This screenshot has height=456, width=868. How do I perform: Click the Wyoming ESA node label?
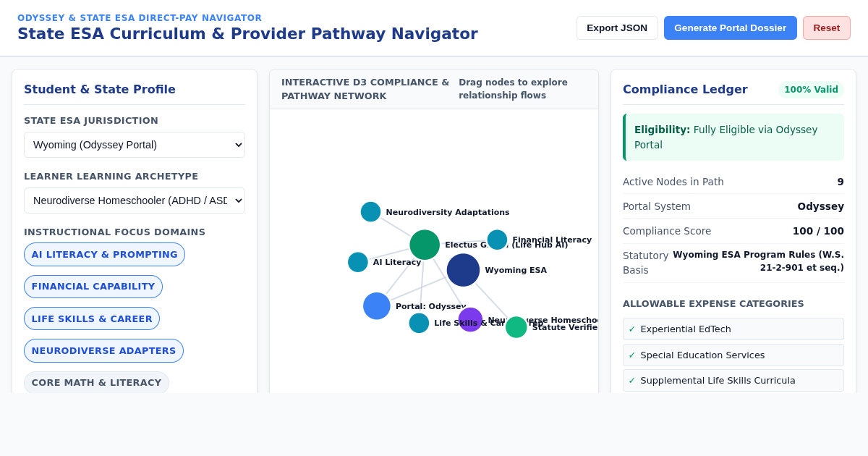coord(516,271)
